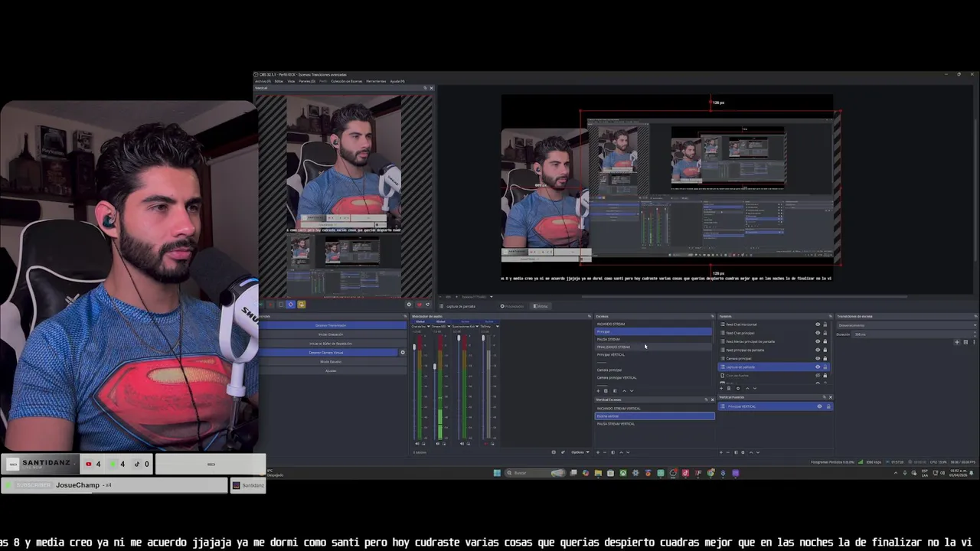The image size is (980, 551).
Task: Open Vertical dock settings gear icon
Action: (x=409, y=305)
